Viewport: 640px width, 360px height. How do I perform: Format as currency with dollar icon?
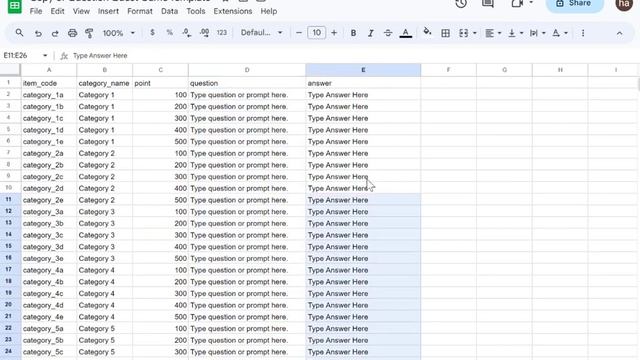(x=152, y=33)
